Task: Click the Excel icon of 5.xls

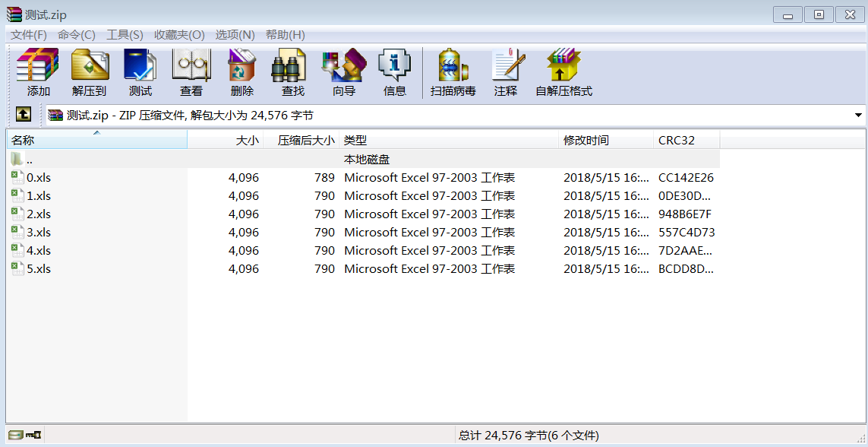Action: [17, 268]
